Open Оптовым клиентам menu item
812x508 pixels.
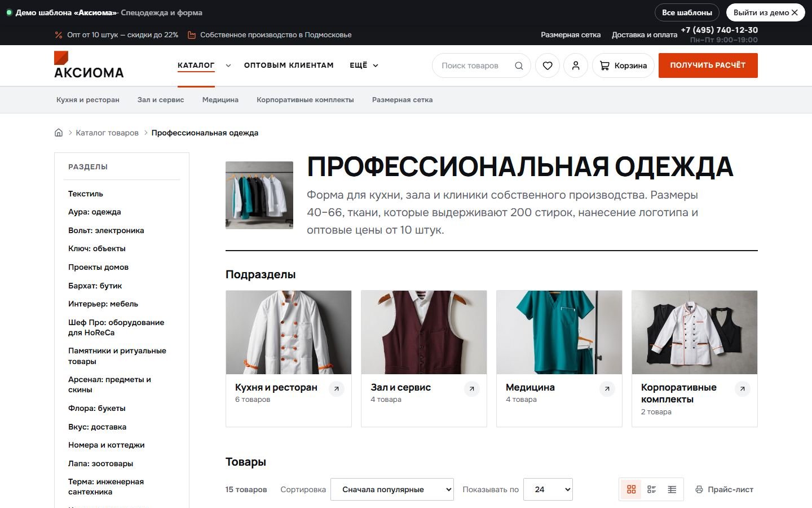point(289,65)
